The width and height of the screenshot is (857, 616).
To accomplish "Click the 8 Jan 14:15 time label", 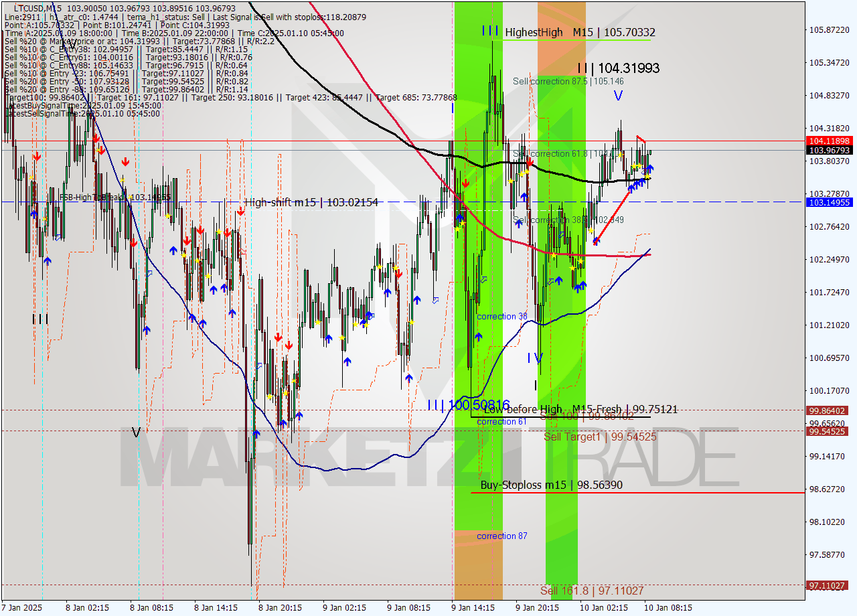I will click(216, 608).
